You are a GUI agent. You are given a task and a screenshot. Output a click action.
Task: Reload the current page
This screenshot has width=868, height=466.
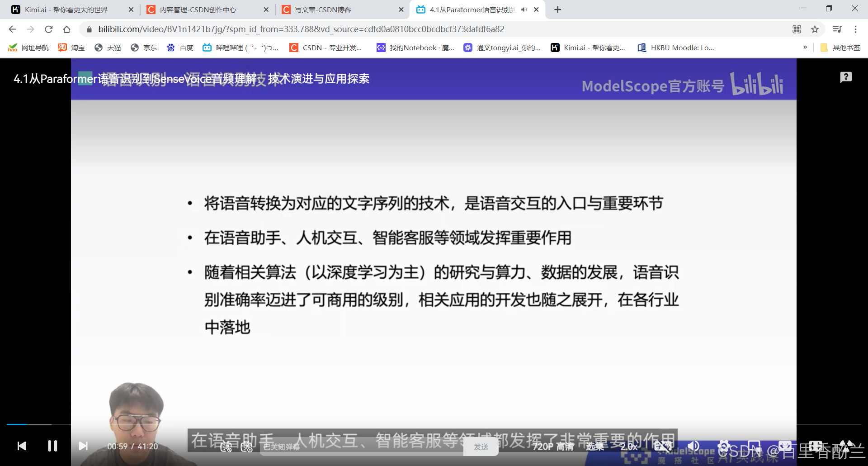click(48, 29)
